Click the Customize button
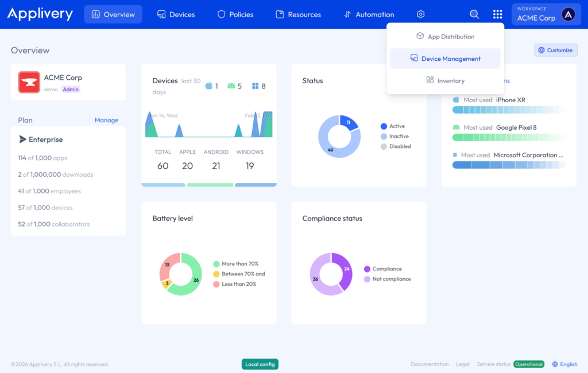588x373 pixels. (555, 50)
